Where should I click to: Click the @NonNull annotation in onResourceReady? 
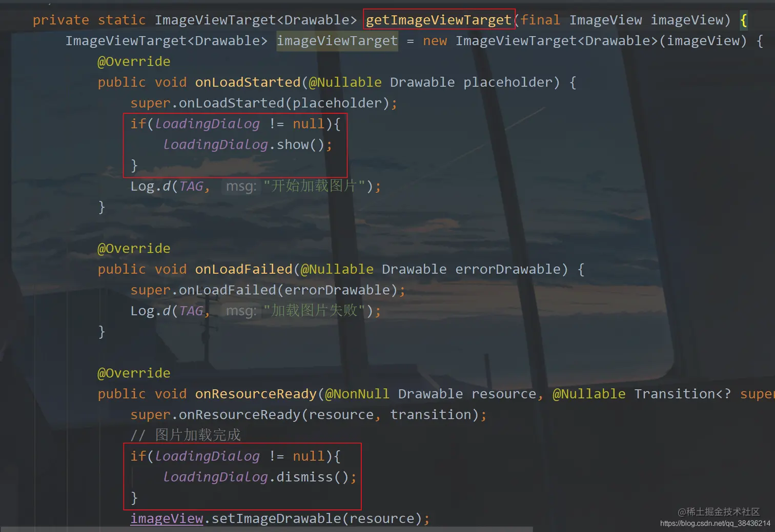(357, 394)
